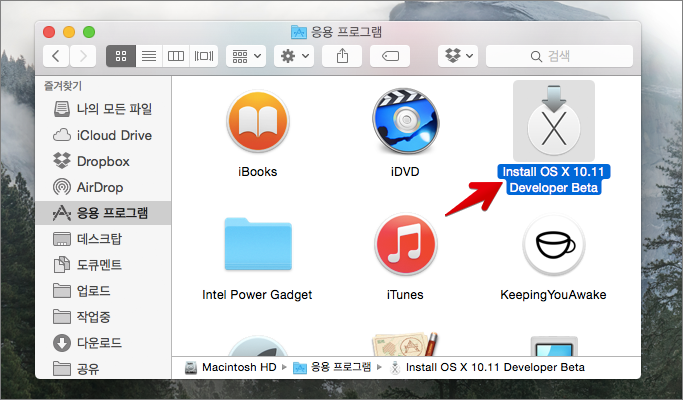The width and height of the screenshot is (683, 400).
Task: Click the window title folder proxy icon
Action: click(299, 32)
